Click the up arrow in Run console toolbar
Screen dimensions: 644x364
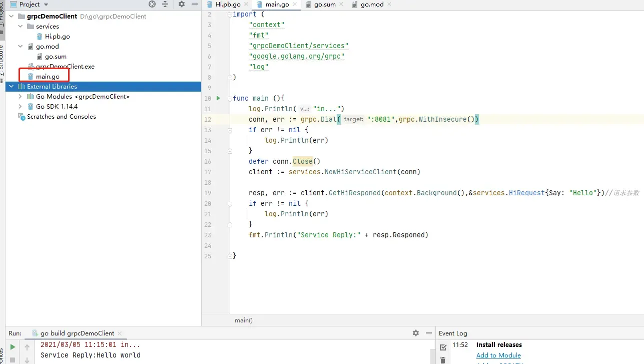pos(27,347)
